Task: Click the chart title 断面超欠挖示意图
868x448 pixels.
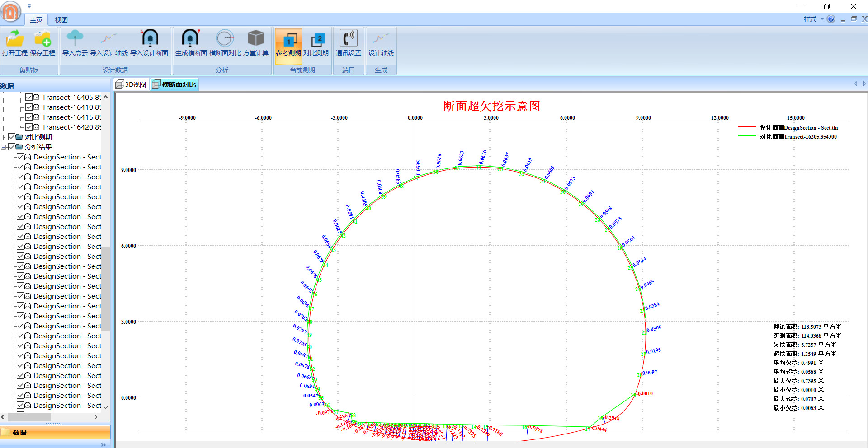Action: pos(492,106)
